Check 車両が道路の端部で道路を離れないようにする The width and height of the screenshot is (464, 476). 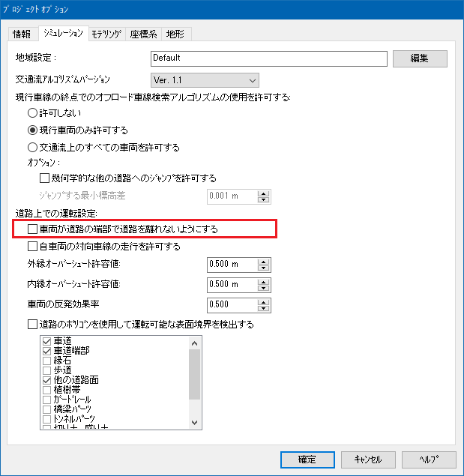click(32, 229)
